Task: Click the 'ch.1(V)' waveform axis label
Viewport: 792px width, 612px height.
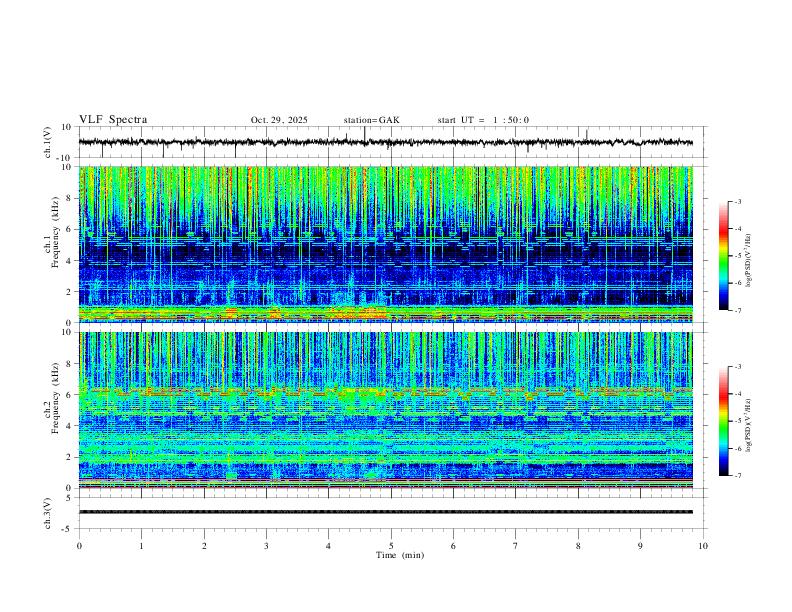Action: [x=48, y=142]
